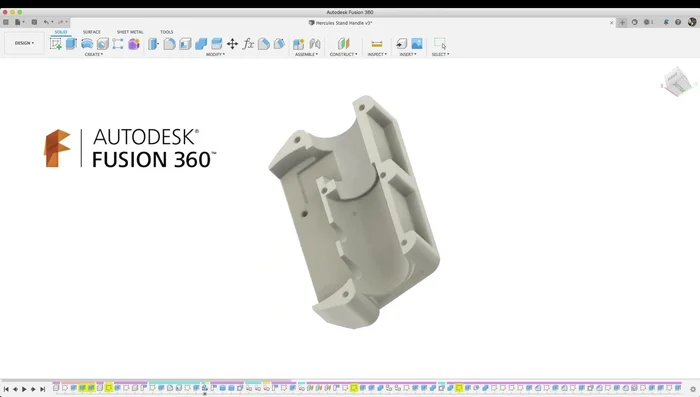Select the window Select tool
Screen dimensions: 700x397
[x=440, y=44]
